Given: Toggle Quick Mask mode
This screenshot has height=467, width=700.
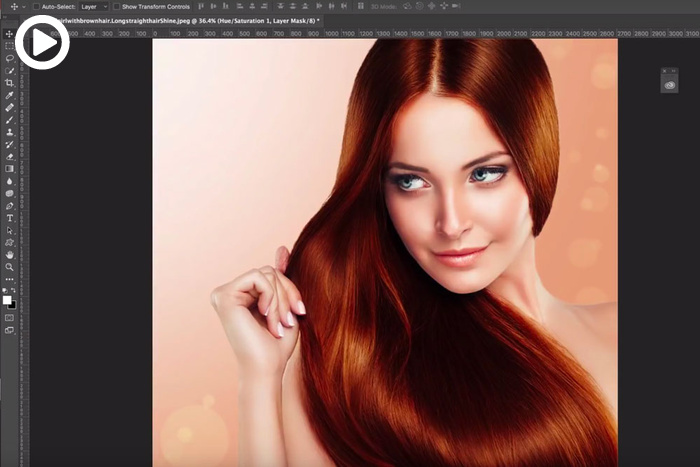Looking at the screenshot, I should click(x=9, y=318).
